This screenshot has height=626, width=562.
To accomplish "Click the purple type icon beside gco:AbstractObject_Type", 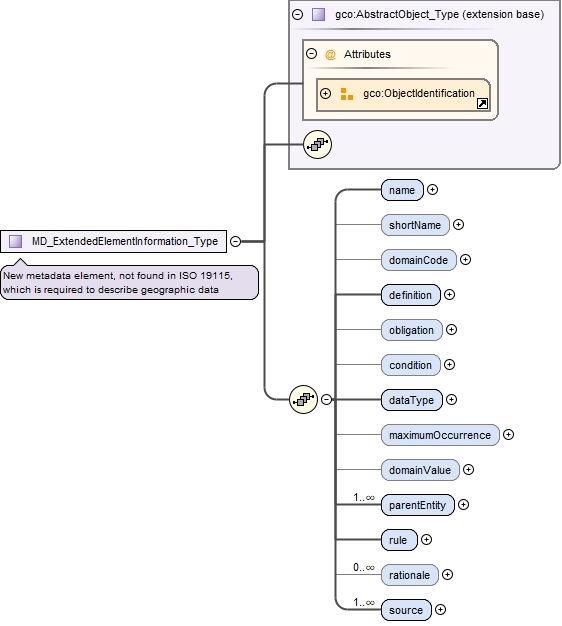I will (x=318, y=14).
